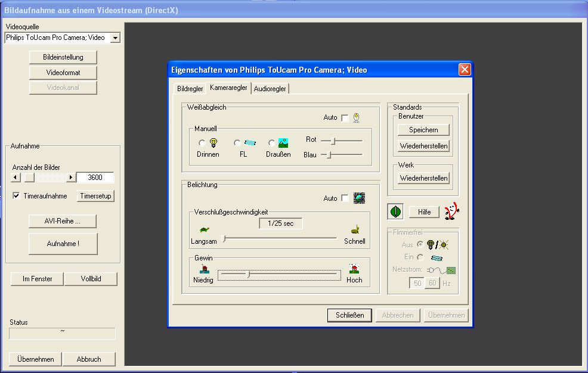
Task: Click the Schließen button
Action: pyautogui.click(x=349, y=315)
